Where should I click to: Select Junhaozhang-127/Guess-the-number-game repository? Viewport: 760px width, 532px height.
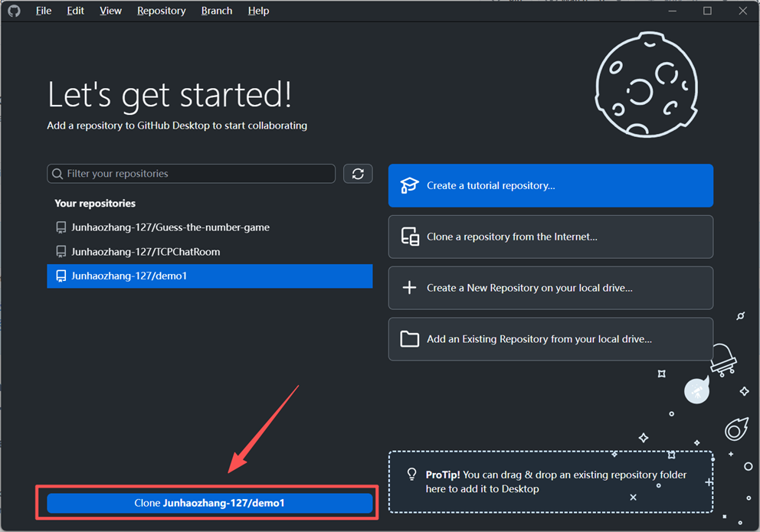click(209, 227)
